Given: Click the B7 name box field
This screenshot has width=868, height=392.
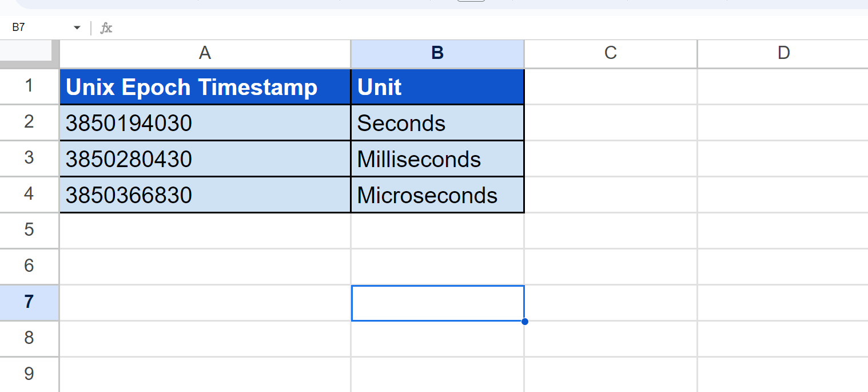Looking at the screenshot, I should [x=34, y=28].
